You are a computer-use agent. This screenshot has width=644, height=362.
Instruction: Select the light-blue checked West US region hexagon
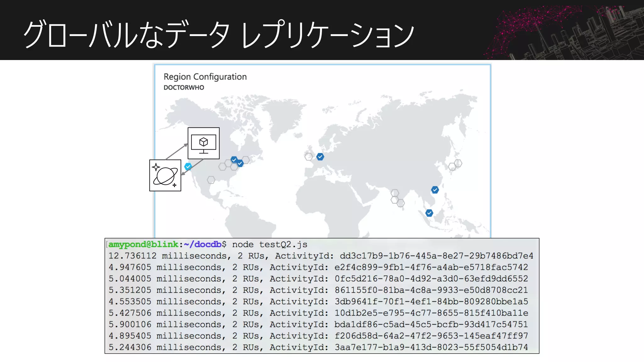[x=188, y=166]
